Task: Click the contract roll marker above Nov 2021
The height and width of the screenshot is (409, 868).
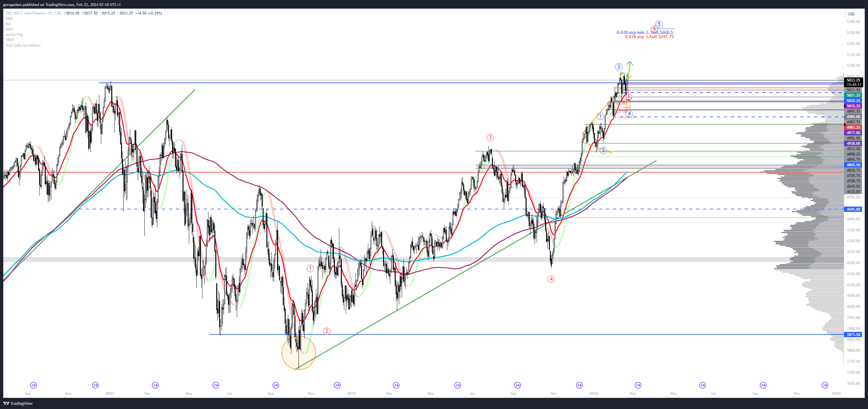Action: pos(95,385)
